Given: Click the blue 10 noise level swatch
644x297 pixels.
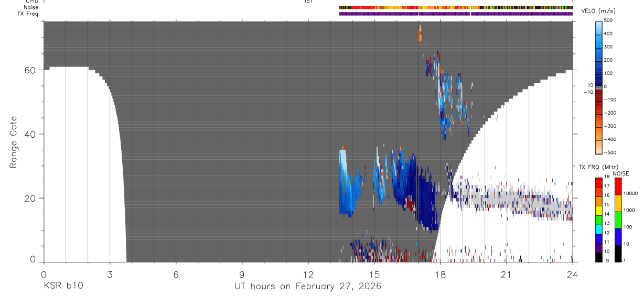Looking at the screenshot, I should point(618,237).
